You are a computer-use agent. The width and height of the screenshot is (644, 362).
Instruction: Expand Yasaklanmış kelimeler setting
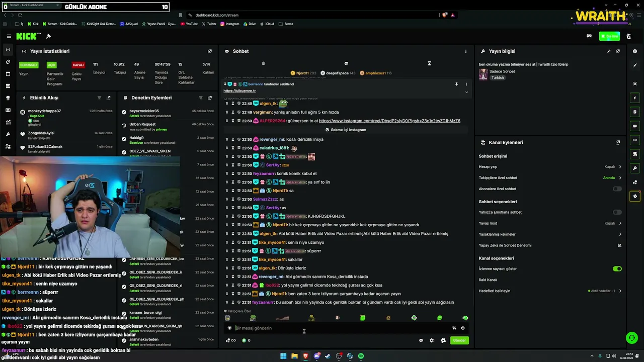[x=550, y=234]
